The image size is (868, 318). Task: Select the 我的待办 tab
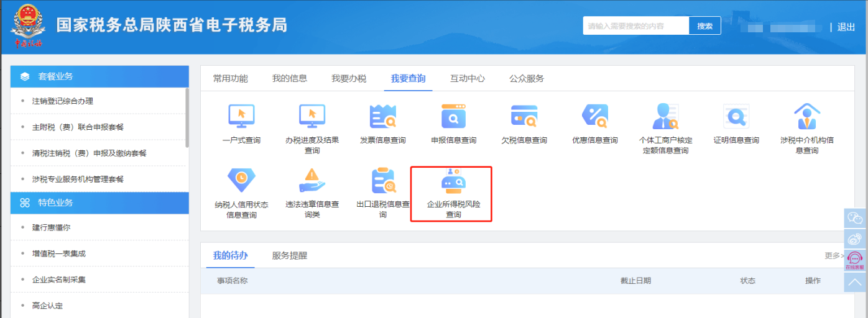pos(230,255)
